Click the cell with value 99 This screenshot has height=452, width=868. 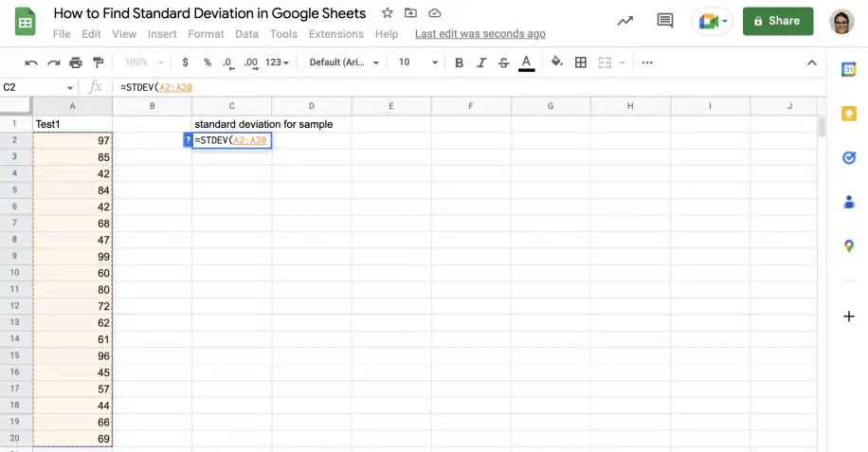[x=73, y=256]
